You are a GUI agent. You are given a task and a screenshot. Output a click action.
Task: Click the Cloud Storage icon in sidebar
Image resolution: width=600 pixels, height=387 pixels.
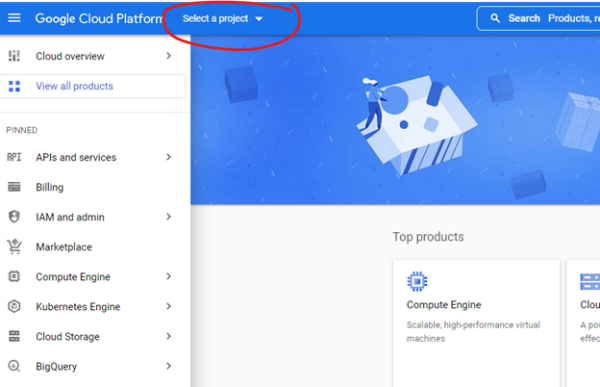pos(14,336)
